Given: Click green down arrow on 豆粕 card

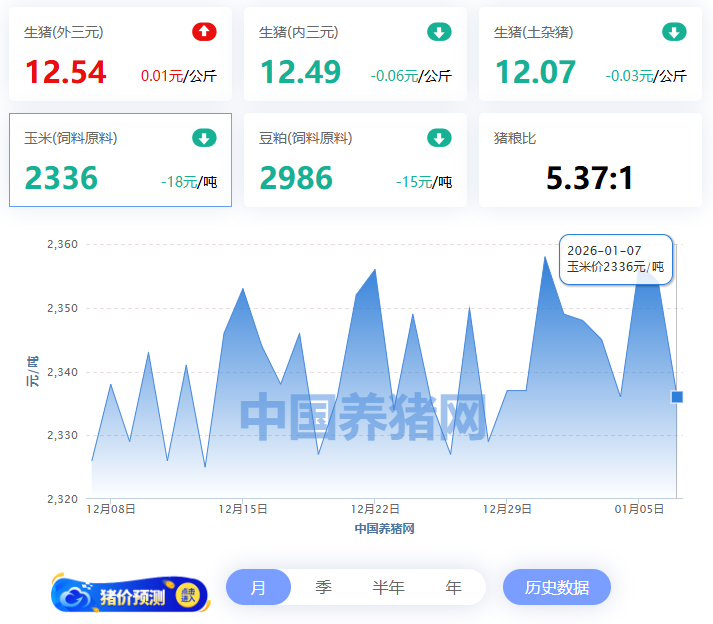Looking at the screenshot, I should point(439,138).
